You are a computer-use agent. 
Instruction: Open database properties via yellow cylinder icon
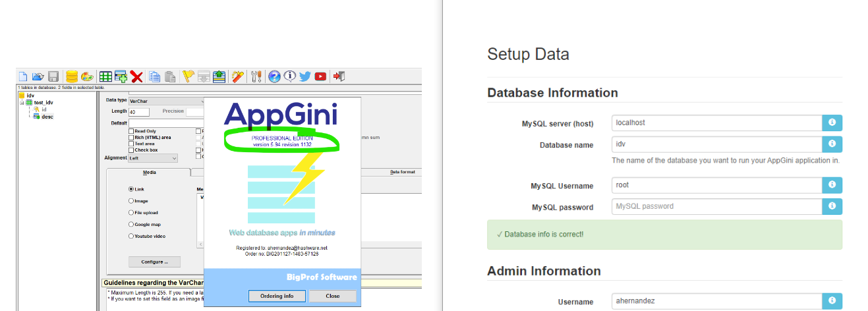point(72,76)
